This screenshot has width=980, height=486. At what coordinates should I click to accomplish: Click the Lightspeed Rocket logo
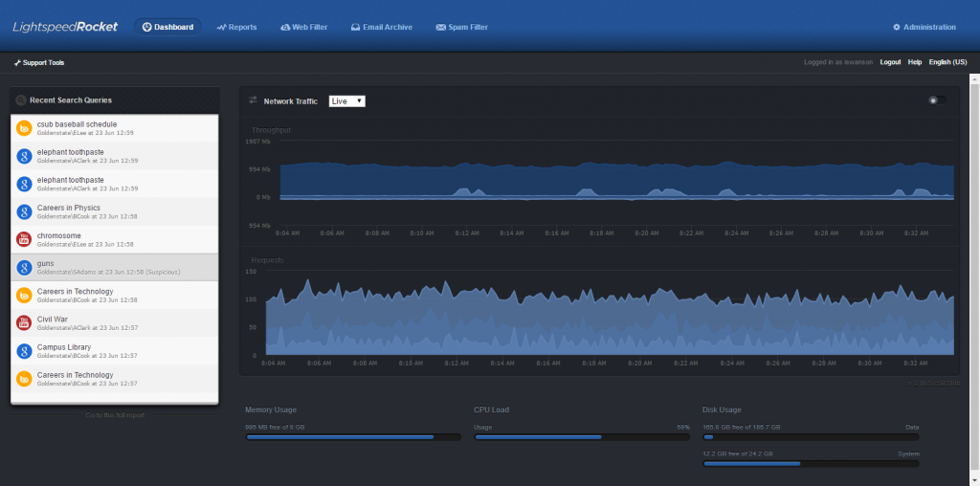(65, 27)
